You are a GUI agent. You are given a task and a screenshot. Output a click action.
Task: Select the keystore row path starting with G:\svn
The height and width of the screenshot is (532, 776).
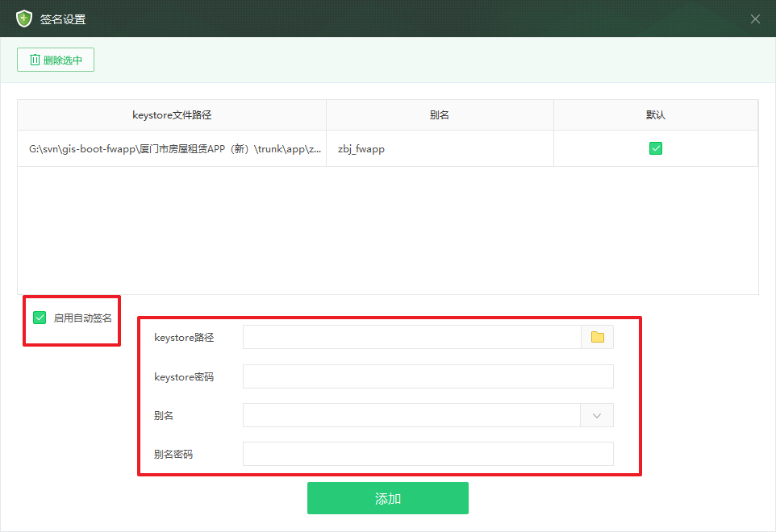[x=172, y=149]
